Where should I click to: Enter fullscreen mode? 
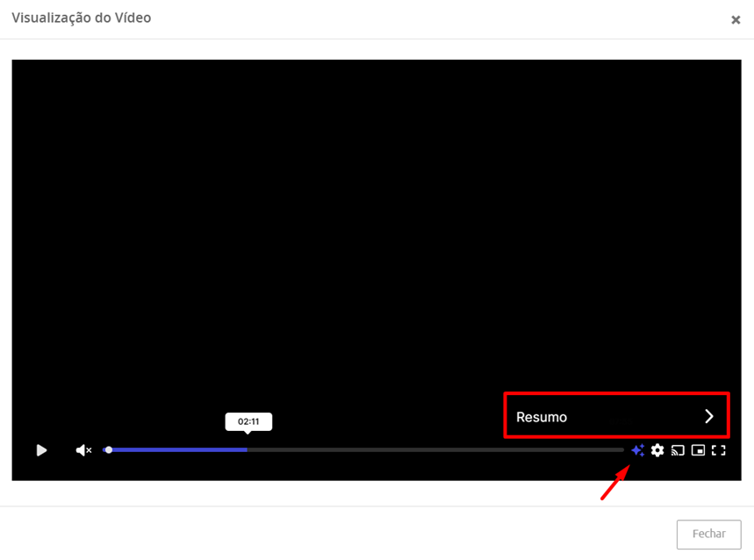pyautogui.click(x=718, y=450)
